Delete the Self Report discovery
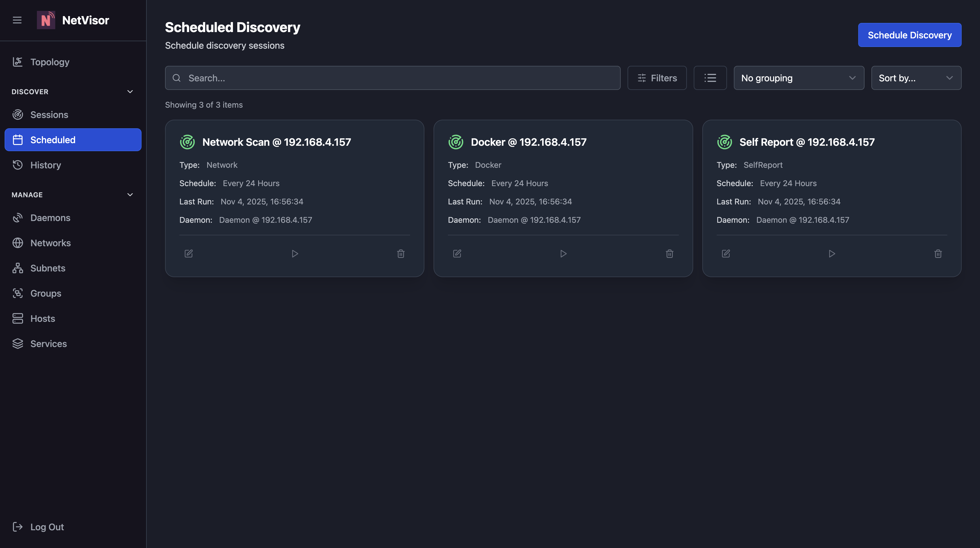This screenshot has height=548, width=980. [x=938, y=253]
